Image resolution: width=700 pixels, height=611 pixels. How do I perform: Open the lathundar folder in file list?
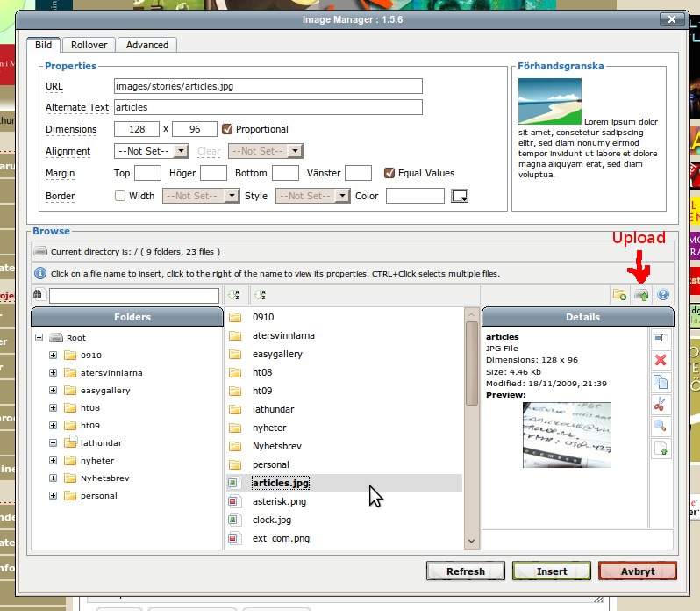point(273,409)
